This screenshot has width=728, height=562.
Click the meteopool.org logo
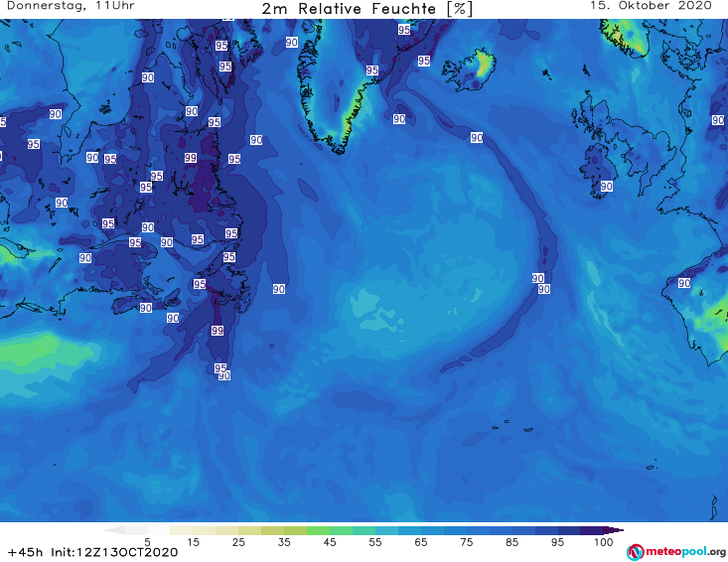676,552
